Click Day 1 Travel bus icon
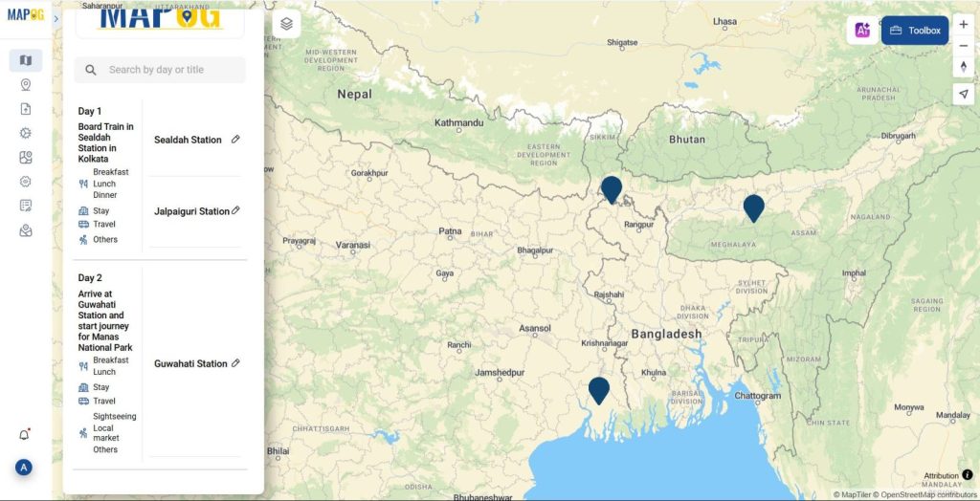This screenshot has height=501, width=980. [83, 225]
